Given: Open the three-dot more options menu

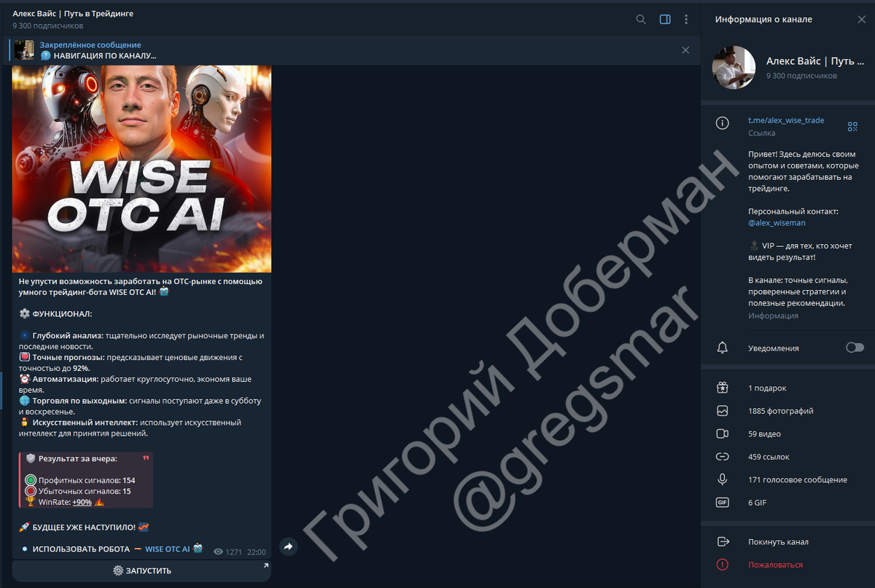Looking at the screenshot, I should coord(686,20).
